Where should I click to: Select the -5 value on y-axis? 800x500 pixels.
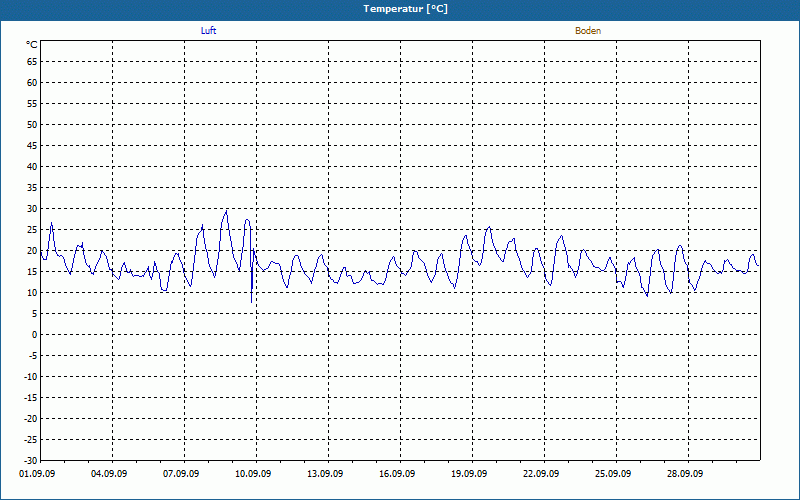33,356
